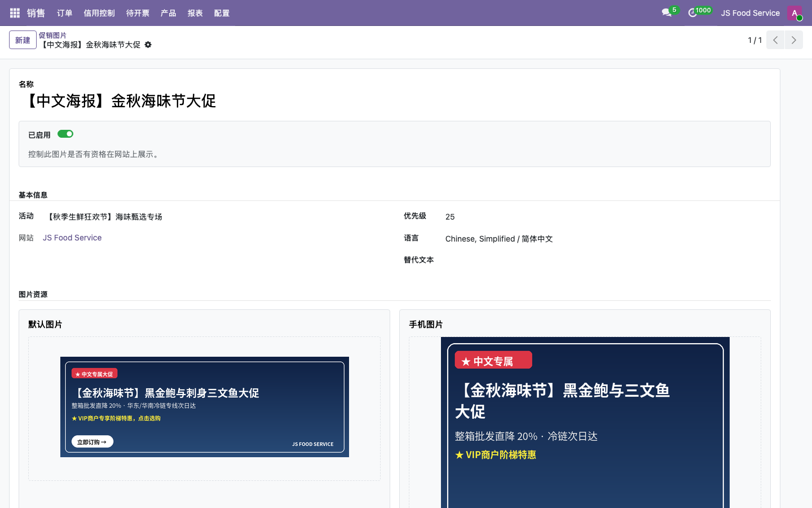Screen dimensions: 812x508
Task: Edit the 优先级 value 25
Action: click(x=608, y=217)
